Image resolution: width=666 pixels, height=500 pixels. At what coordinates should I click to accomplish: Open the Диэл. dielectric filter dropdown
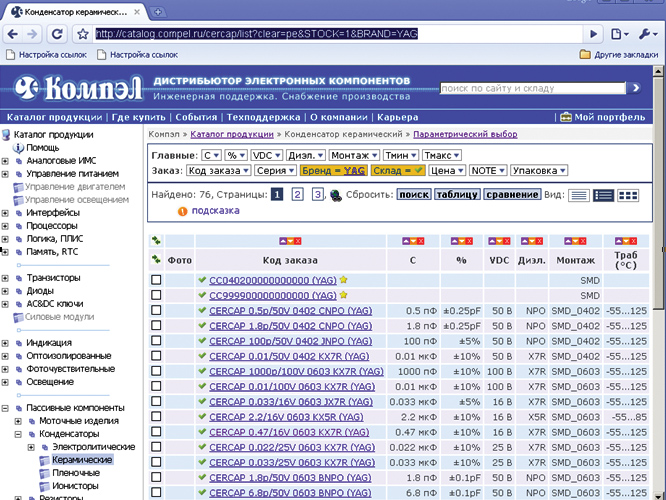coord(306,155)
